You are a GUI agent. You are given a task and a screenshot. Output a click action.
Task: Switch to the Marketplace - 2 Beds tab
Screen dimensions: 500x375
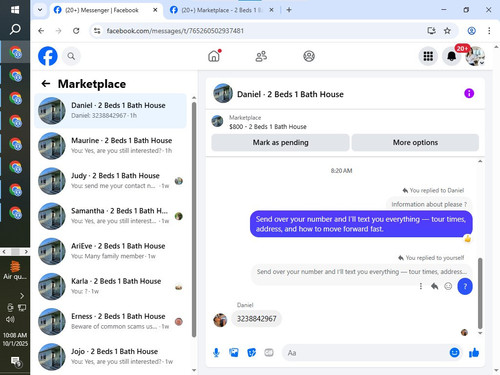coord(223,10)
